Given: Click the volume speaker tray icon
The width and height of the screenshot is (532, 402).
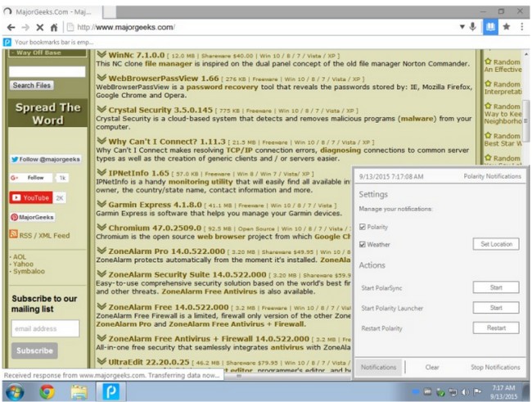Looking at the screenshot, I should [465, 392].
